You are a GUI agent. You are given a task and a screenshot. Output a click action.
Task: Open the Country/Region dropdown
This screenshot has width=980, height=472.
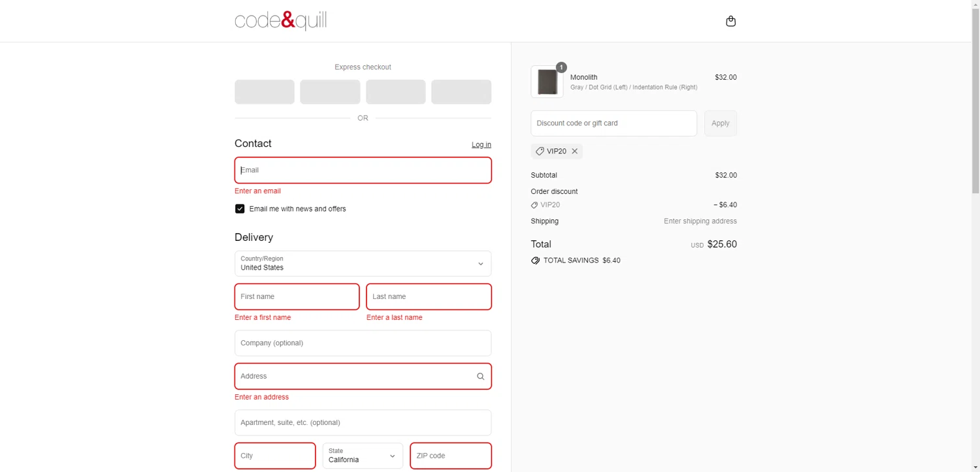[363, 264]
